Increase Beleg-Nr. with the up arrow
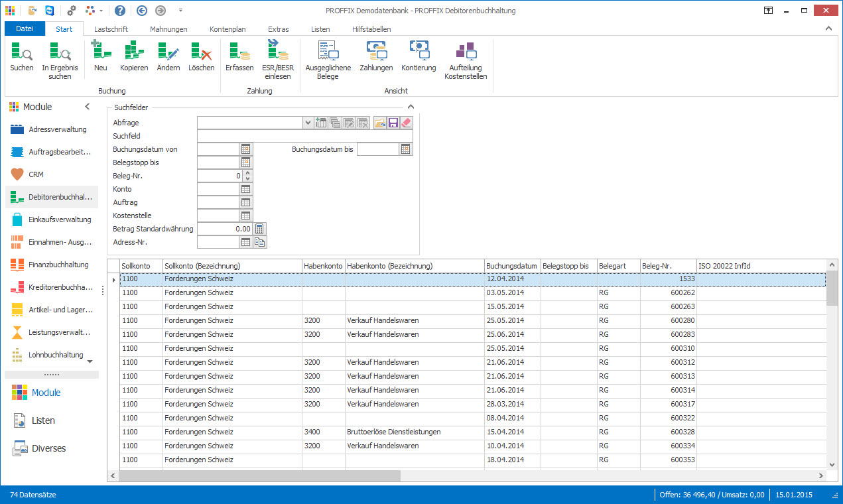Image resolution: width=843 pixels, height=504 pixels. [248, 173]
